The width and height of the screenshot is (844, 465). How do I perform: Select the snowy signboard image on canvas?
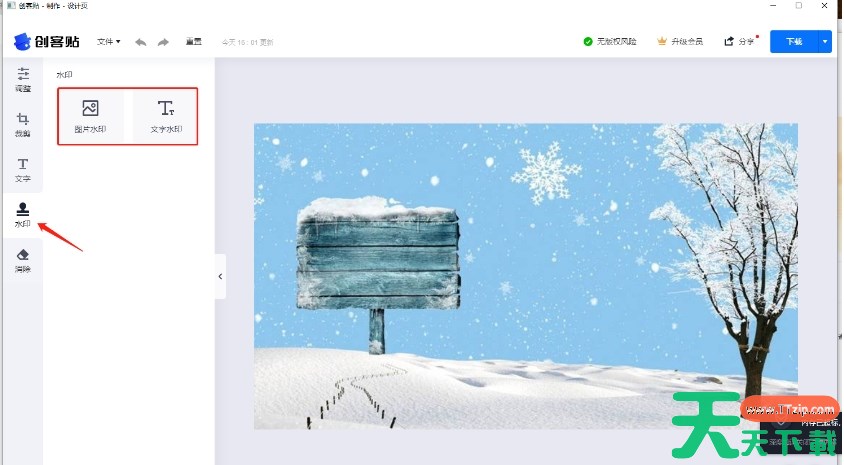point(525,276)
